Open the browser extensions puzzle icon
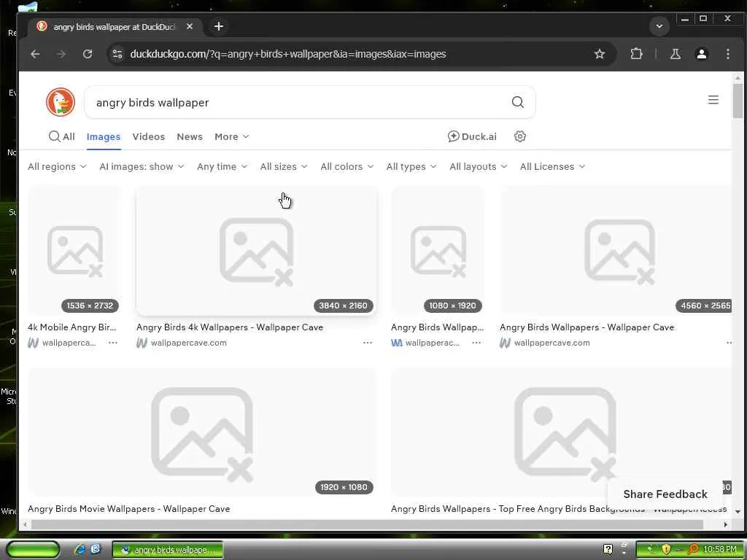The width and height of the screenshot is (747, 560). point(636,54)
